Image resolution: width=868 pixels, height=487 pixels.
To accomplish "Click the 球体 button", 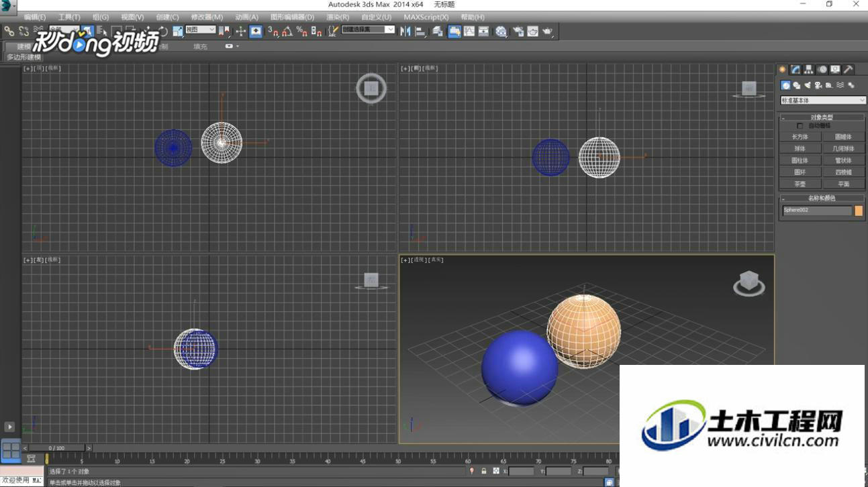I will point(800,149).
